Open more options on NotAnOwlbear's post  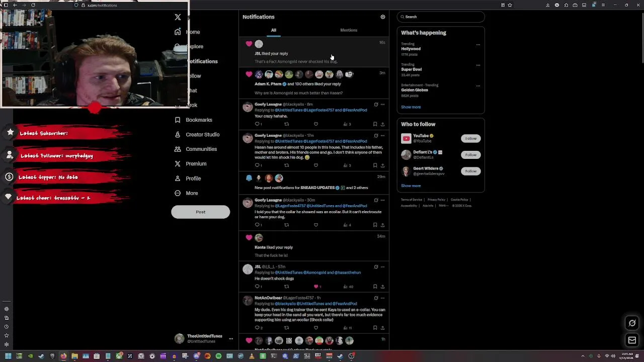(383, 298)
